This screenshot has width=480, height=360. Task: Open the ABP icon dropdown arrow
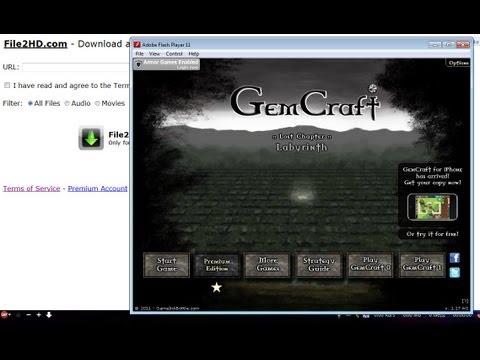[x=10, y=315]
